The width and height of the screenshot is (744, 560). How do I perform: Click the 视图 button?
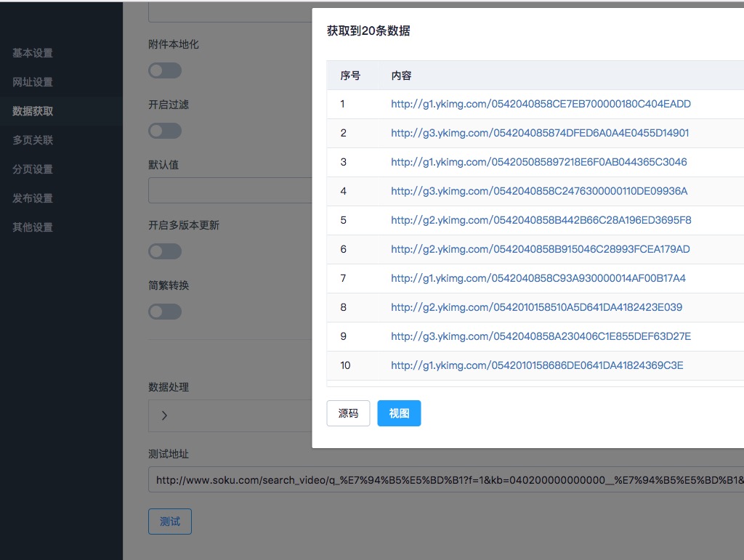(x=399, y=413)
